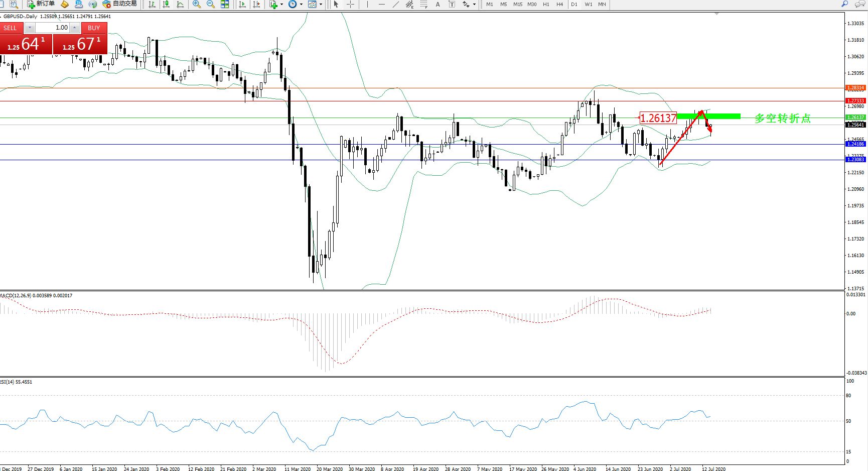This screenshot has width=868, height=471.
Task: Toggle chart auto scroll
Action: point(242,4)
